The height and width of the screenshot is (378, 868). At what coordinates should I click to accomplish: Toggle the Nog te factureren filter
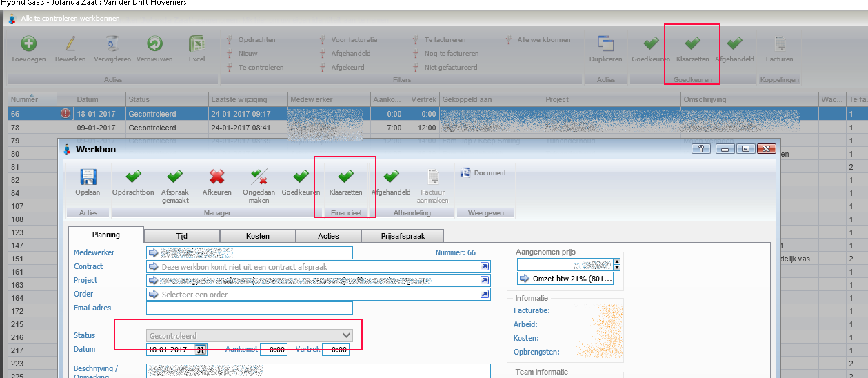click(451, 54)
